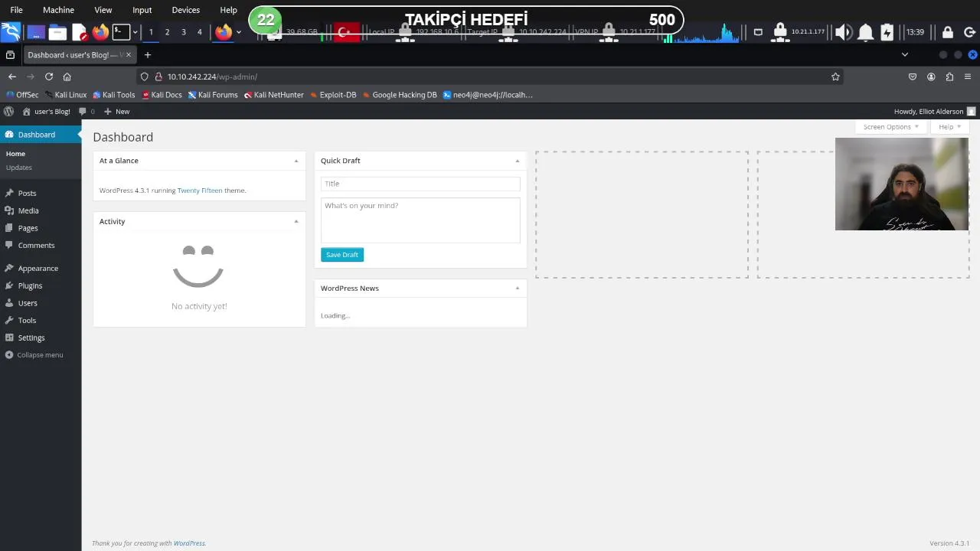Screen dimensions: 980x551
Task: Collapse the At a Glance widget
Action: click(x=296, y=161)
